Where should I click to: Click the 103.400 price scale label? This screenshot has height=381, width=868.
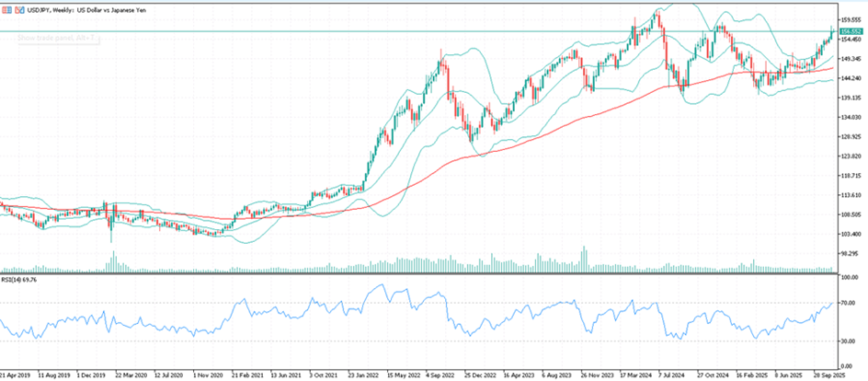pos(851,235)
